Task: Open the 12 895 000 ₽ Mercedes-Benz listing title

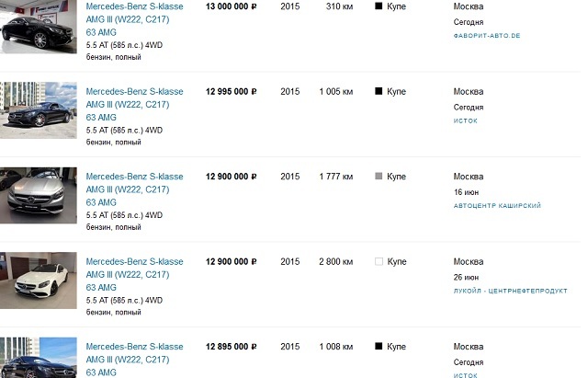Action: tap(134, 360)
